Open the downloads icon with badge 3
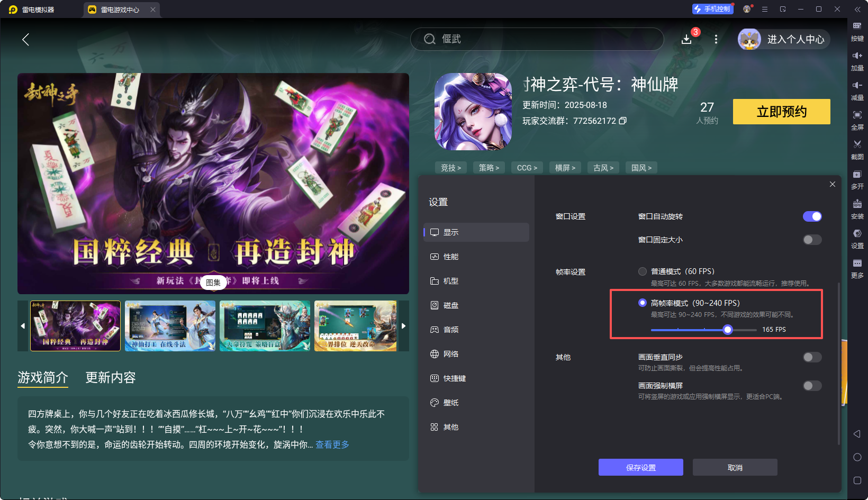868x500 pixels. [686, 39]
